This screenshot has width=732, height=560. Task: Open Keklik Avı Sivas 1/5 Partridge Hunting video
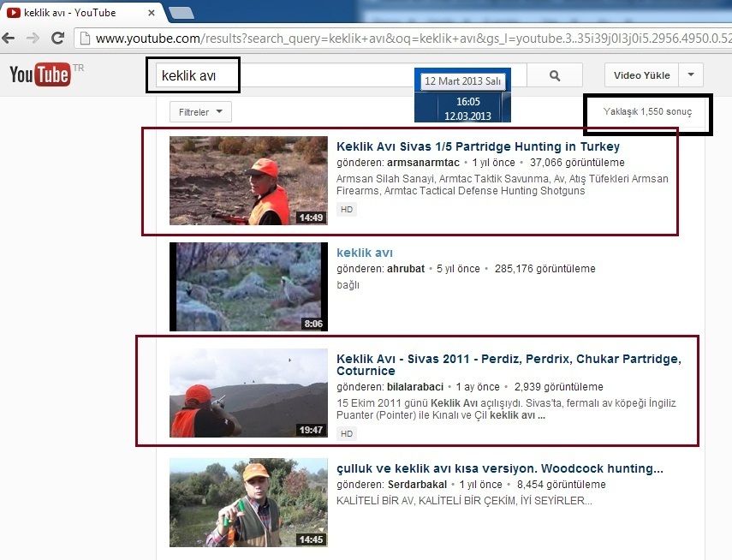pos(478,146)
